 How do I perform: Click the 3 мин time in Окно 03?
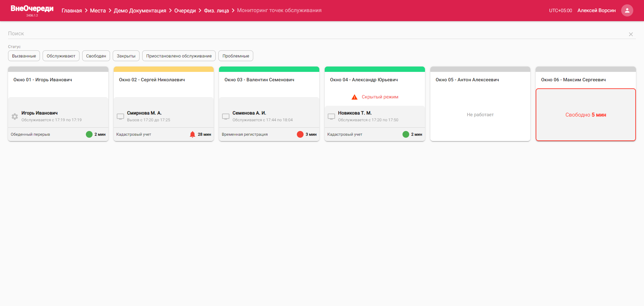[x=311, y=134]
